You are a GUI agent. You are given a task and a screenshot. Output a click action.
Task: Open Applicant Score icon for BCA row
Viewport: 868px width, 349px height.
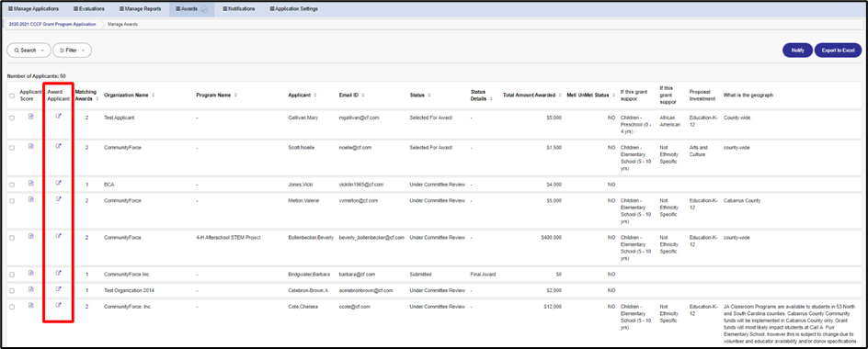click(x=31, y=183)
